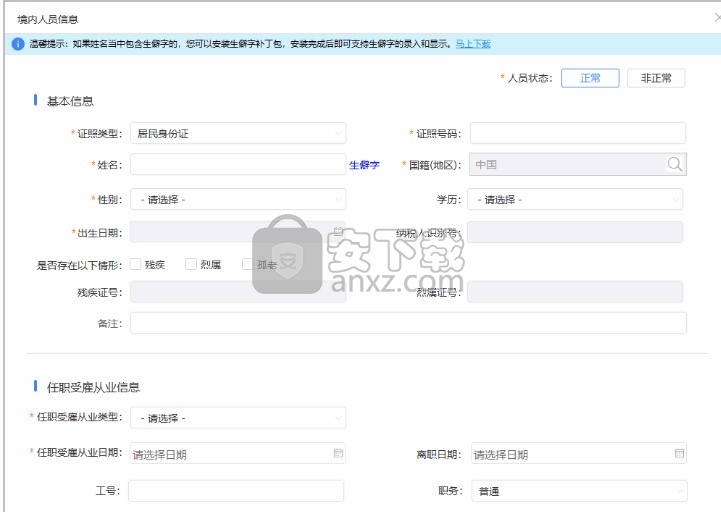Open the 任职受雇从业类型 dropdown

coord(238,418)
